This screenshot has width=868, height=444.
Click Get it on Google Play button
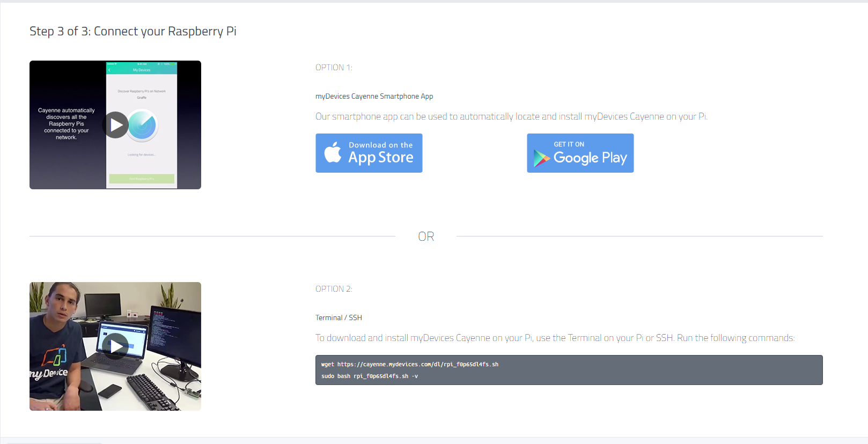pos(580,153)
